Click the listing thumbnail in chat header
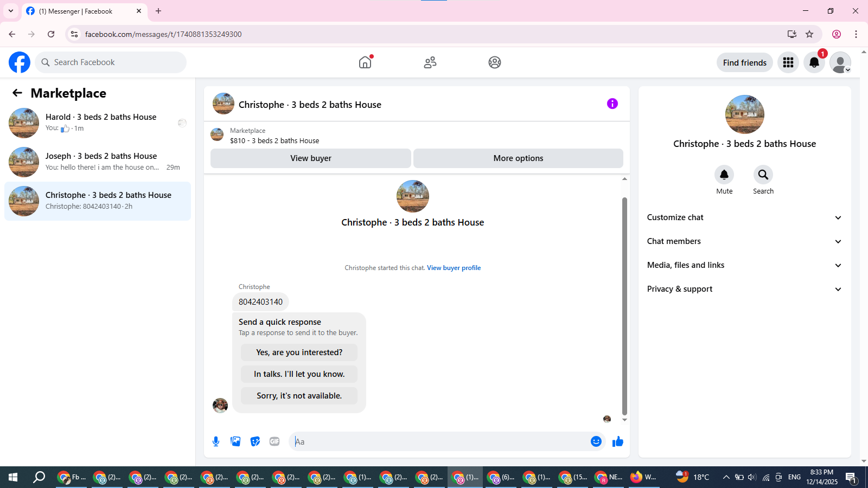868x488 pixels. pyautogui.click(x=224, y=104)
